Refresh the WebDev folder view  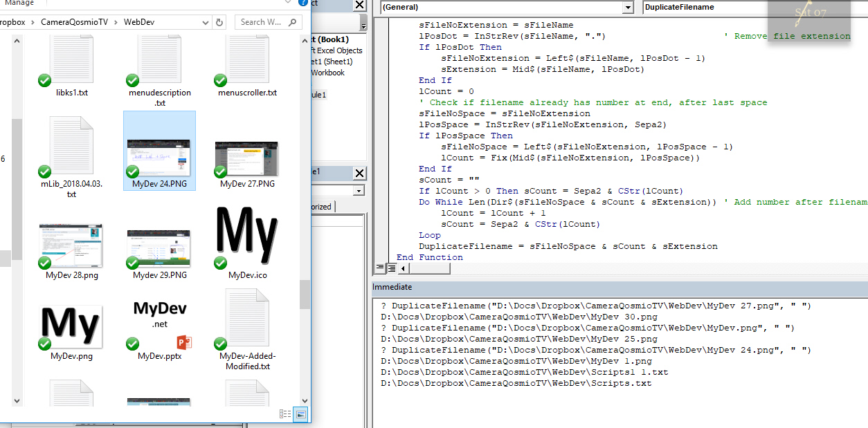[220, 22]
